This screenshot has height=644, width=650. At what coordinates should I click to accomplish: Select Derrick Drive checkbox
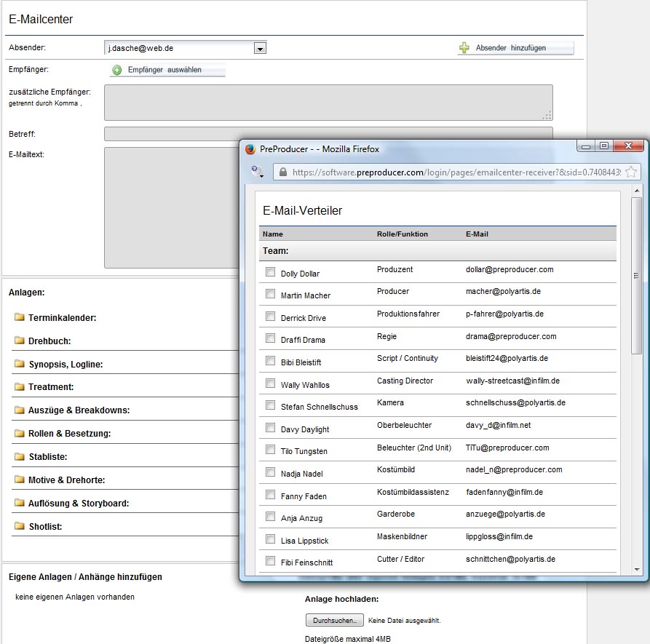pos(270,317)
